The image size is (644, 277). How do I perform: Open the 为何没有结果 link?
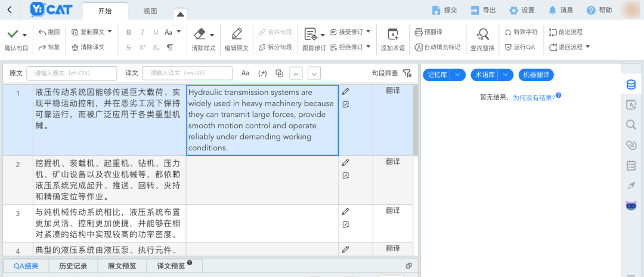click(534, 98)
